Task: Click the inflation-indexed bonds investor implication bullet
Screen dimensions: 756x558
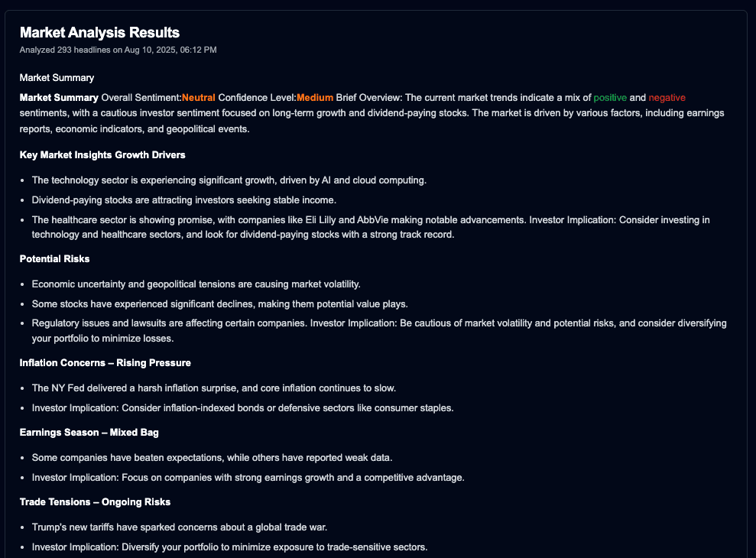Action: pyautogui.click(x=242, y=408)
